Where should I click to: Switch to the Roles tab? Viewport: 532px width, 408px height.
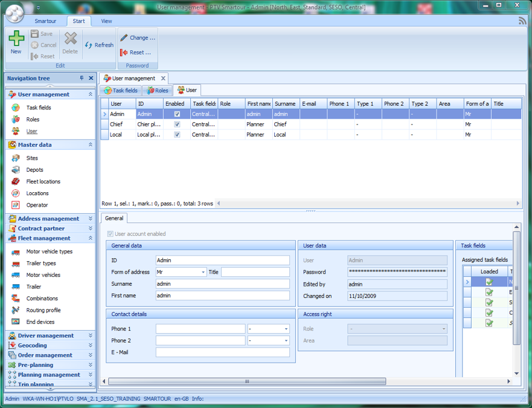pos(158,91)
